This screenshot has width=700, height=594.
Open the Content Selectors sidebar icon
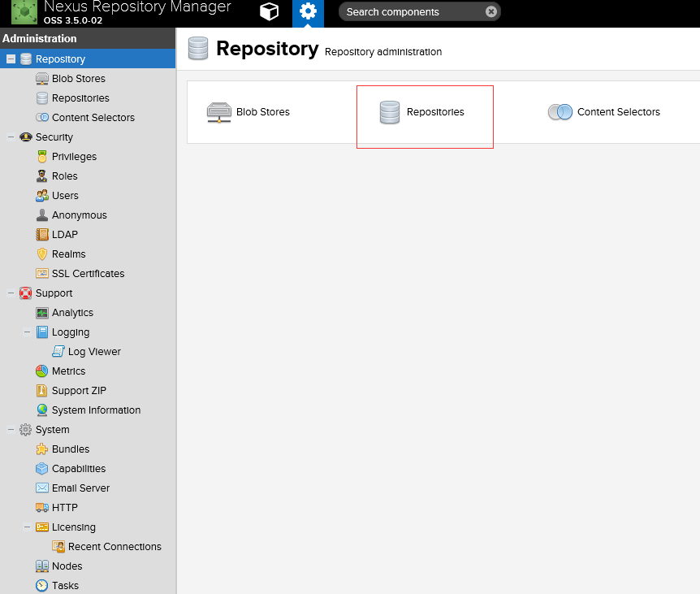(42, 118)
